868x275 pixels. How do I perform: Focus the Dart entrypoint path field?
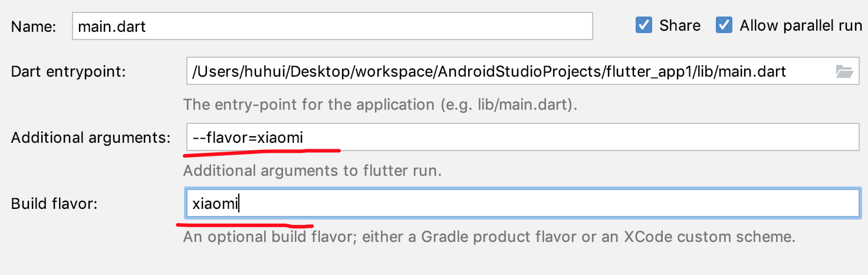point(507,72)
